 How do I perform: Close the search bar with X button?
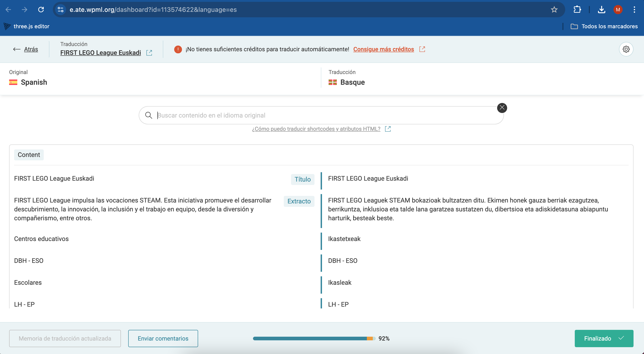502,108
